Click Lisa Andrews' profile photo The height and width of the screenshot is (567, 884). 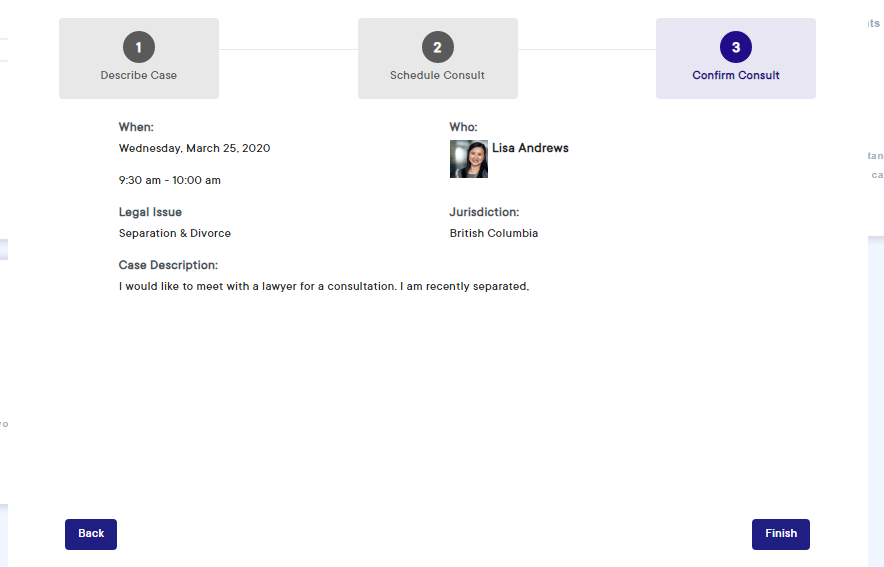469,159
